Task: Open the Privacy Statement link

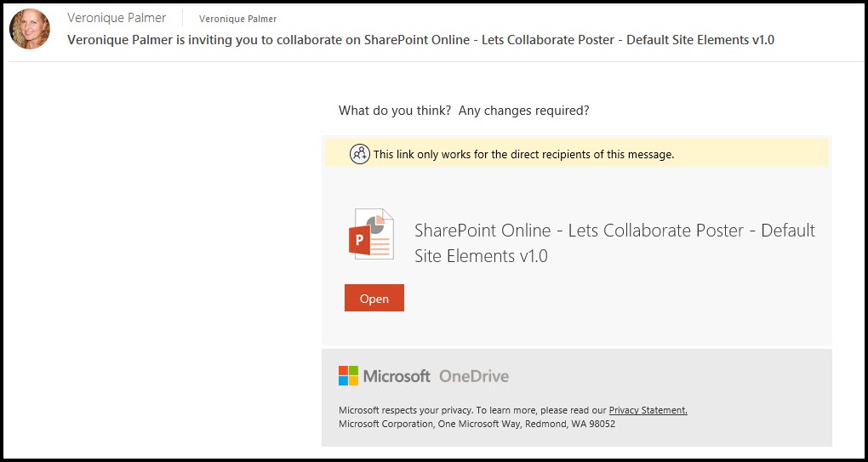Action: (x=648, y=410)
